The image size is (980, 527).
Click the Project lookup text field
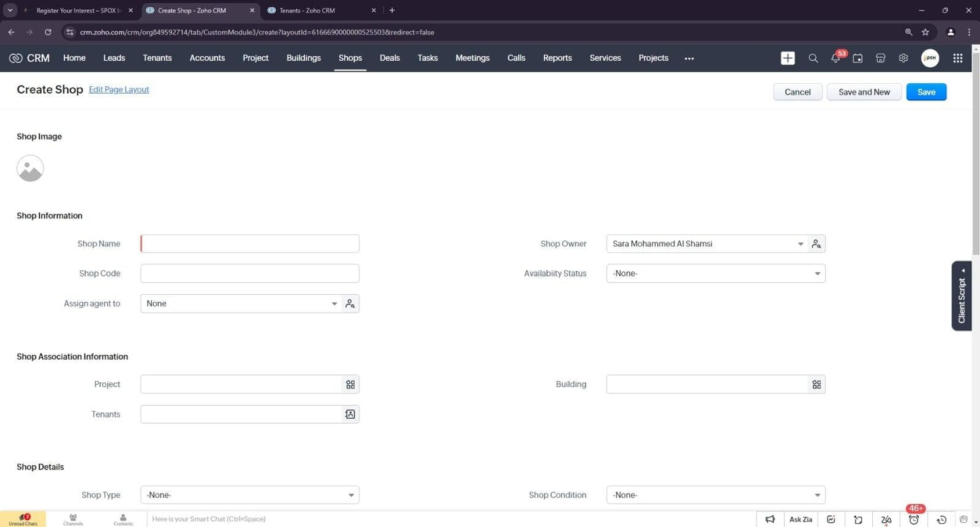[x=241, y=384]
